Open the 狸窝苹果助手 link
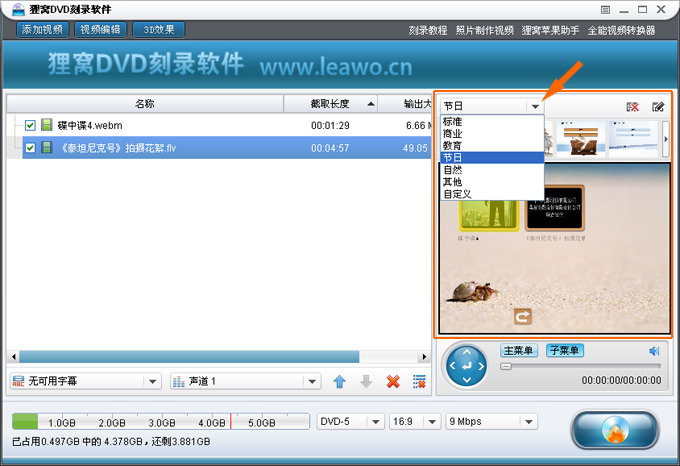Image resolution: width=680 pixels, height=466 pixels. 550,30
